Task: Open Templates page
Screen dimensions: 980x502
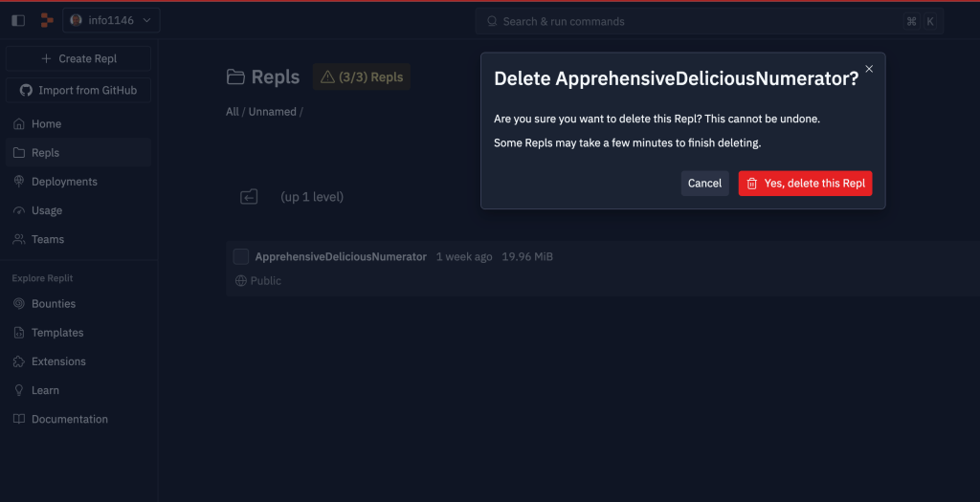Action: pos(78,333)
